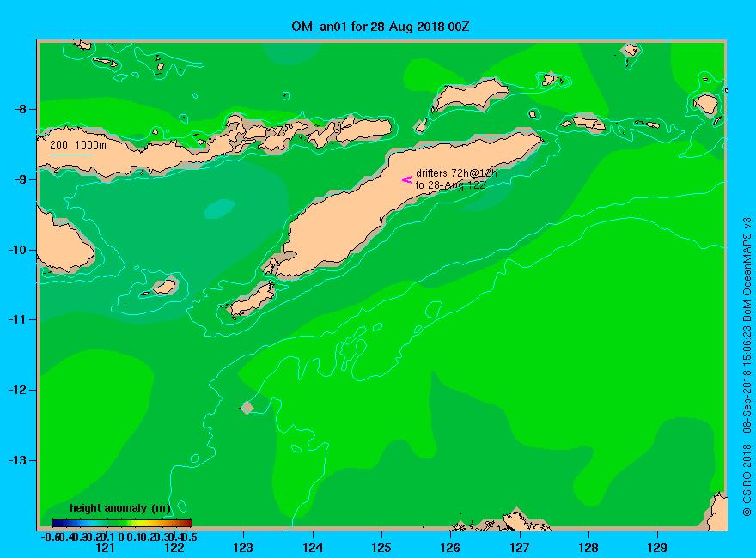
Task: Click the '123' longitude axis label
Action: click(243, 548)
